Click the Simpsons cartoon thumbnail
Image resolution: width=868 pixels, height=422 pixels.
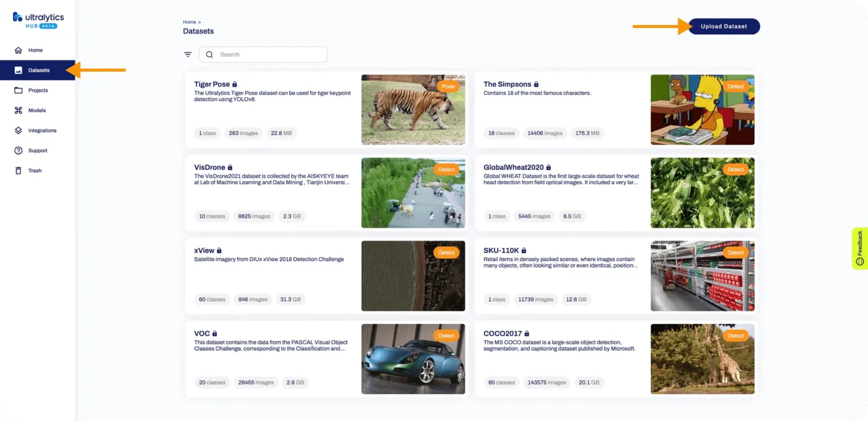(703, 110)
